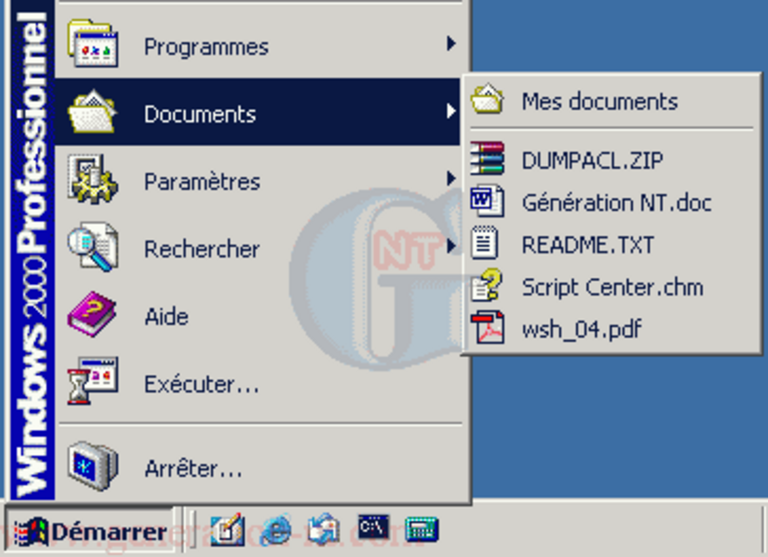This screenshot has height=557, width=768.
Task: Click the Rechercher magnifier icon
Action: pyautogui.click(x=93, y=246)
